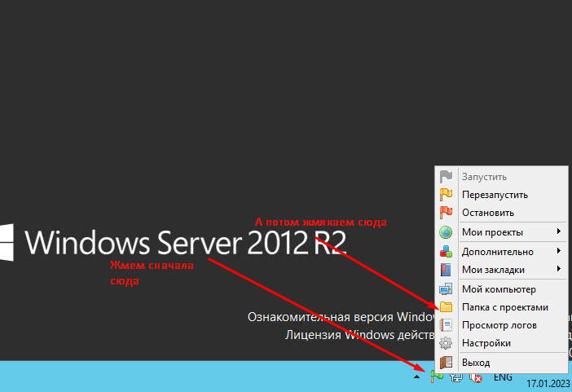Open Папка с проектами menu item
The image size is (572, 392).
(x=501, y=307)
